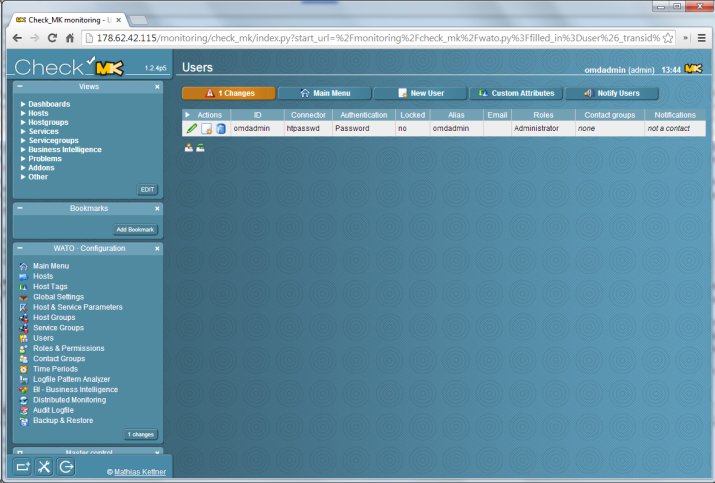
Task: Expand the Business Intelligence views node
Action: [x=23, y=150]
